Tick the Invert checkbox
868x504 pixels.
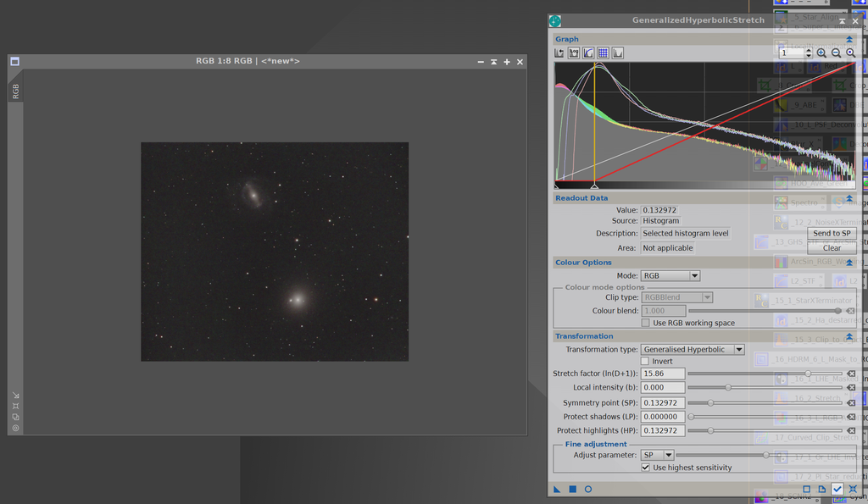pyautogui.click(x=645, y=361)
